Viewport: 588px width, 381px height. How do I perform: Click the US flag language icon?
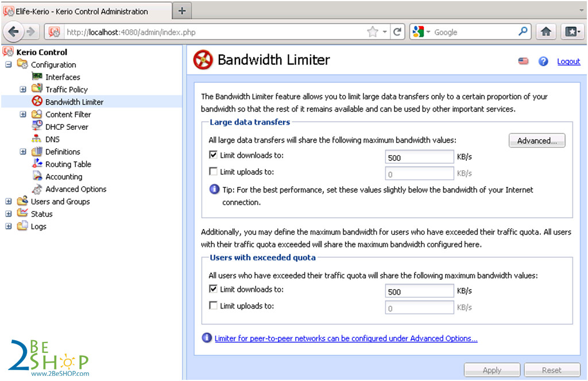coord(524,61)
